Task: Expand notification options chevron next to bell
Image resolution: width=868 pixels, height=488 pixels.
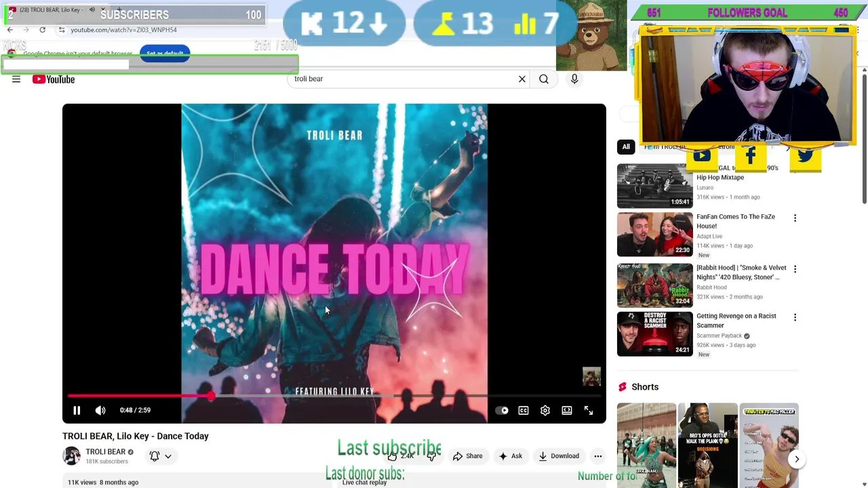Action: [168, 457]
